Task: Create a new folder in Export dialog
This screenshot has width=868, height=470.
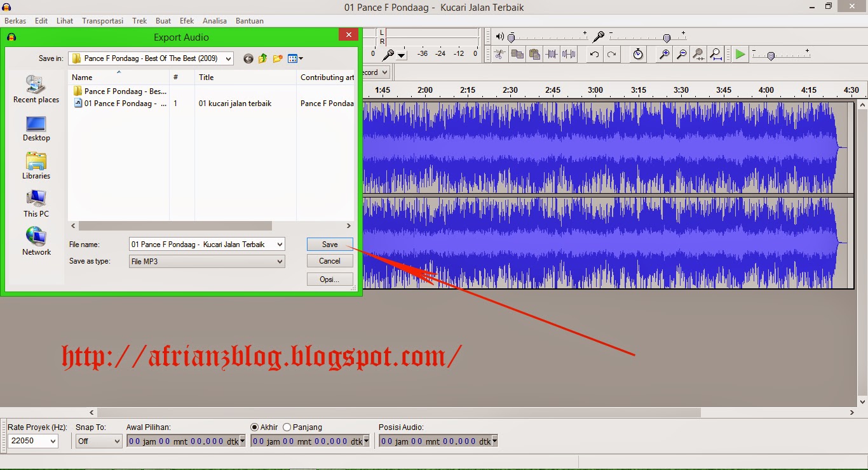Action: (x=278, y=58)
